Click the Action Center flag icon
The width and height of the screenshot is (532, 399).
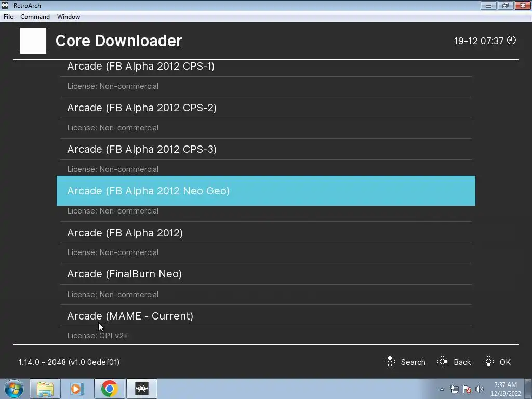467,389
